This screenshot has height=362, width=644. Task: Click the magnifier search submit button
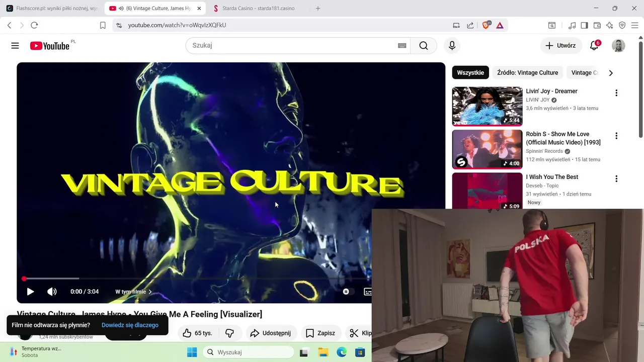coord(424,46)
